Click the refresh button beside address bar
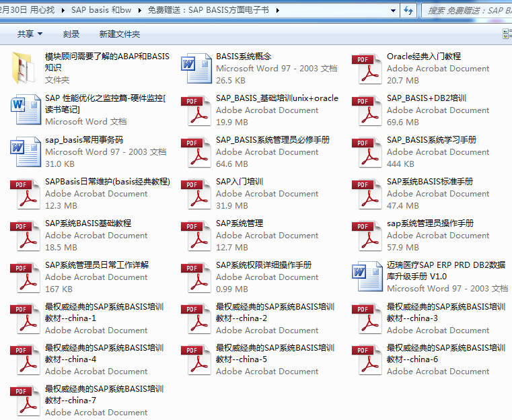The height and width of the screenshot is (420, 512). pos(408,11)
